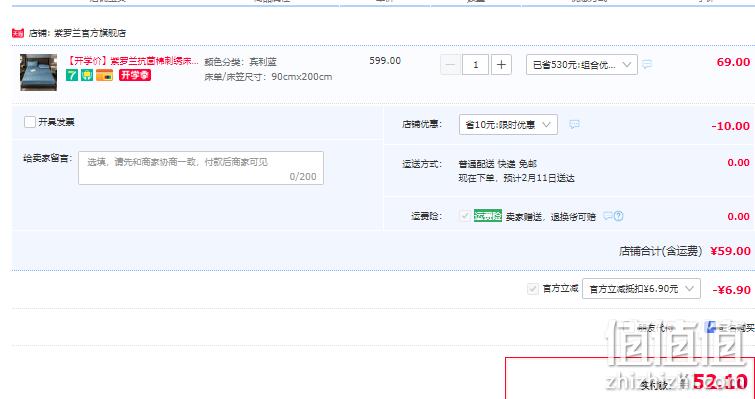The width and height of the screenshot is (755, 399).
Task: Increase quantity with the plus button
Action: (501, 64)
